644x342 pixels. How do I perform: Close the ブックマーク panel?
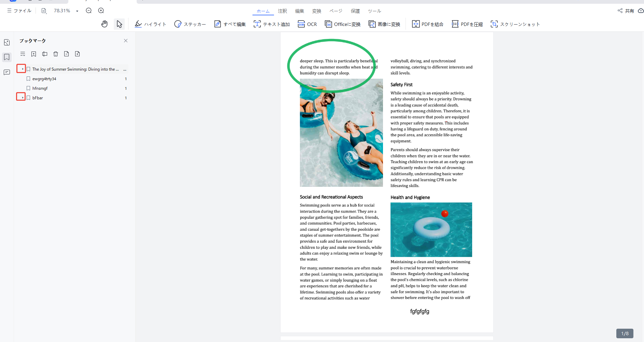[x=126, y=41]
